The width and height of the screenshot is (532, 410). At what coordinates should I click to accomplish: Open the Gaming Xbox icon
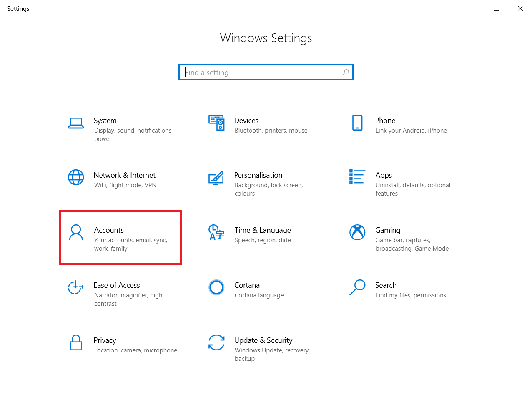(x=357, y=232)
